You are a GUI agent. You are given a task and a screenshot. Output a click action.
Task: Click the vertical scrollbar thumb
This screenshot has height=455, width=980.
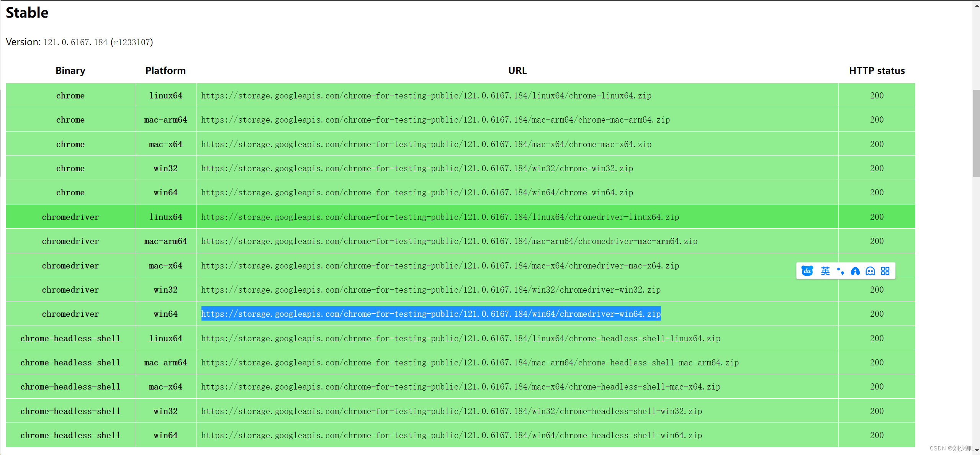(976, 133)
